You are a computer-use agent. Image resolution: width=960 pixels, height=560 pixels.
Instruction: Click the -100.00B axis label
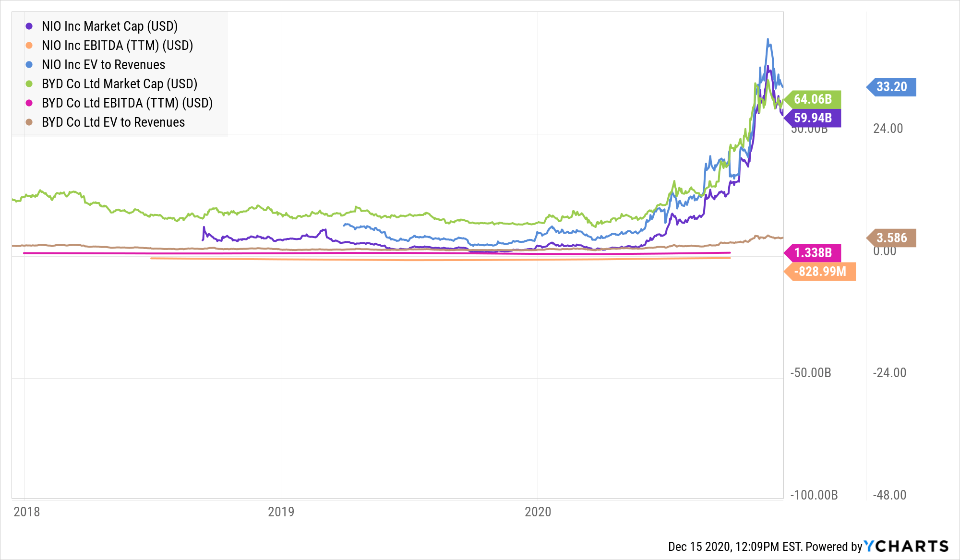click(814, 495)
